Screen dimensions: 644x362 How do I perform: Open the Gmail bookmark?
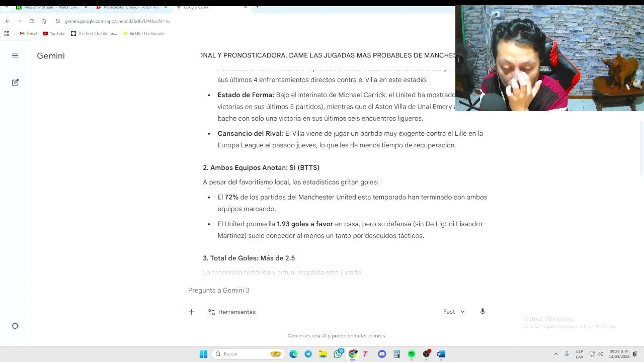[x=28, y=33]
